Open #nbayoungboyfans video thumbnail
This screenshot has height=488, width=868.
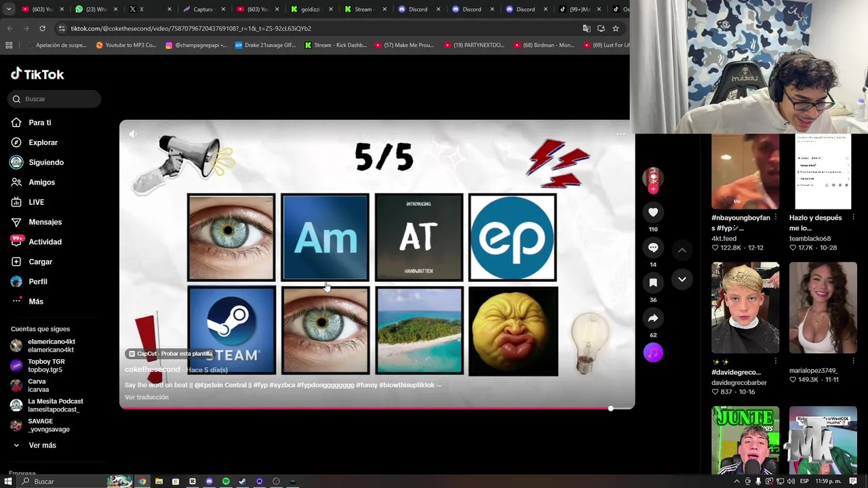pyautogui.click(x=745, y=171)
